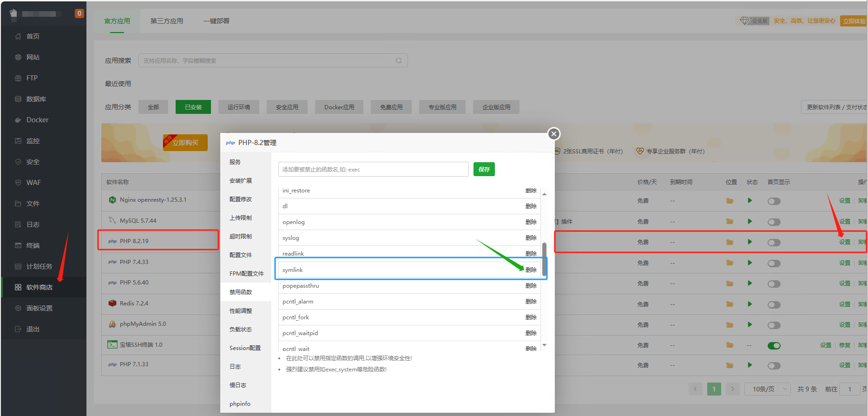This screenshot has height=416, width=868.
Task: Open the folder icon in Redis row
Action: click(730, 304)
